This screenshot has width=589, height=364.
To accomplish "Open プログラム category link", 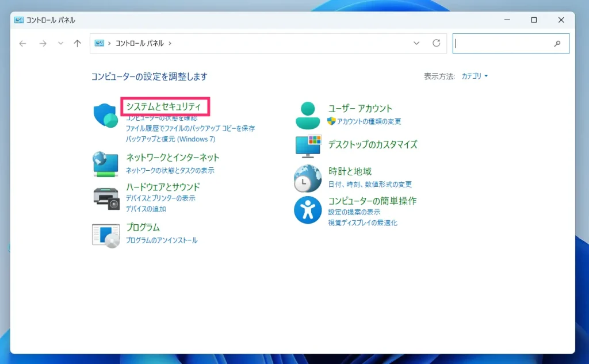I will click(x=143, y=227).
